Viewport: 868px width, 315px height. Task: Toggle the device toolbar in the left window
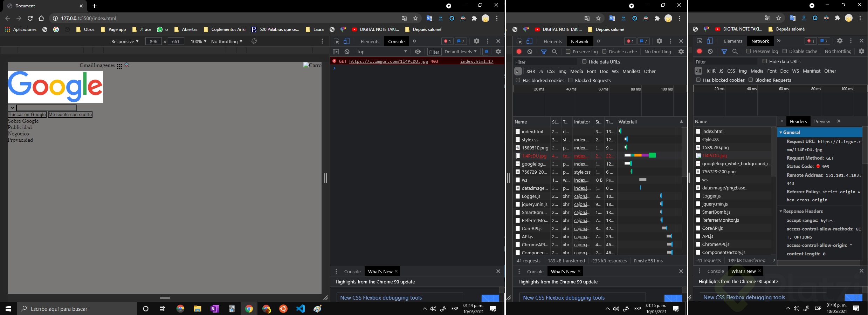pyautogui.click(x=346, y=41)
